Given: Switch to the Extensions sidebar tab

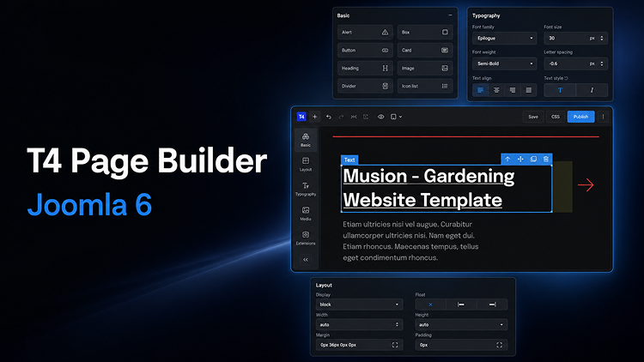Looking at the screenshot, I should 306,238.
